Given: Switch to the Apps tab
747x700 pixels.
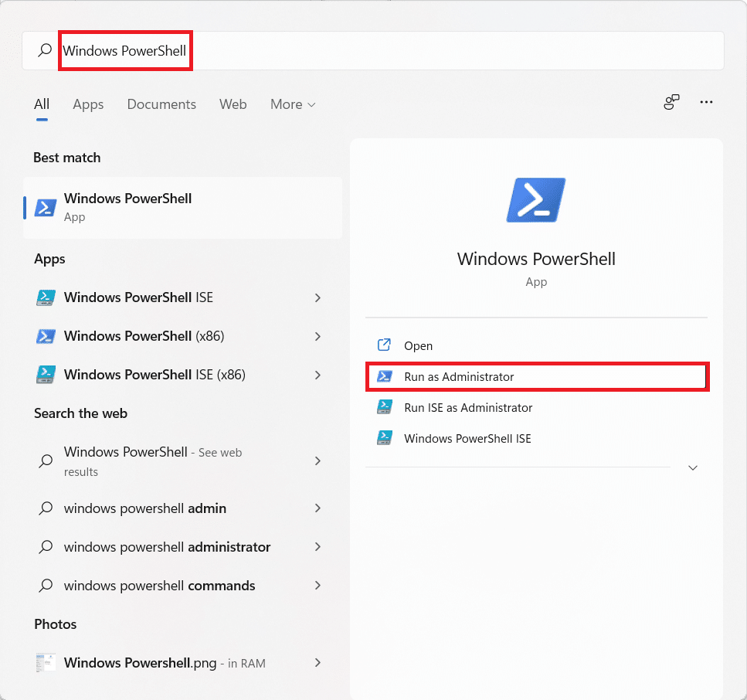Looking at the screenshot, I should 87,104.
